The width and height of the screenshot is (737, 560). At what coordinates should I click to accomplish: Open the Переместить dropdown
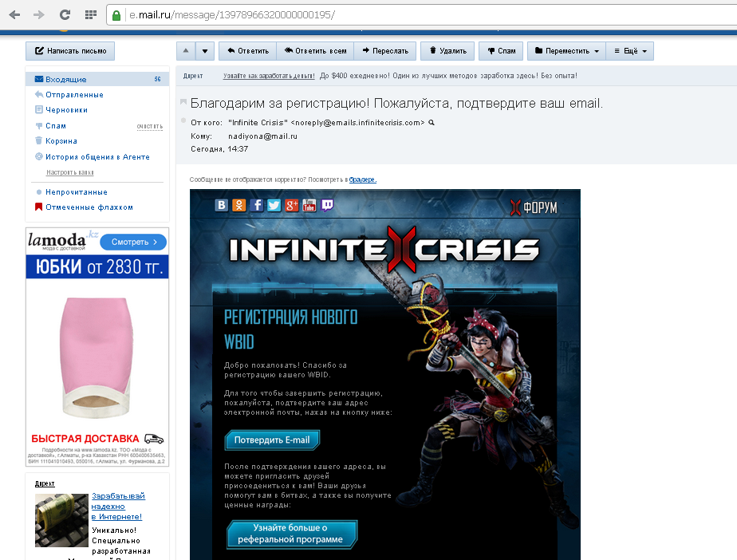point(566,51)
